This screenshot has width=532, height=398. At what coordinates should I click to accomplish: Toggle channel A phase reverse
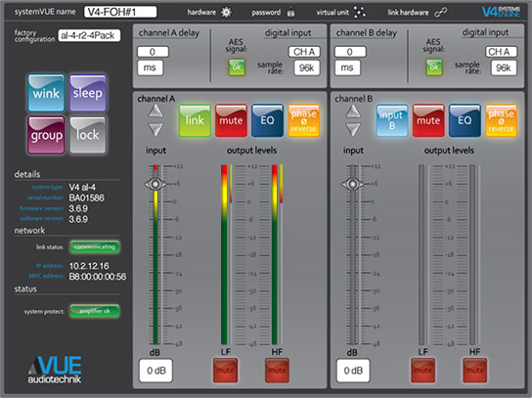point(304,120)
